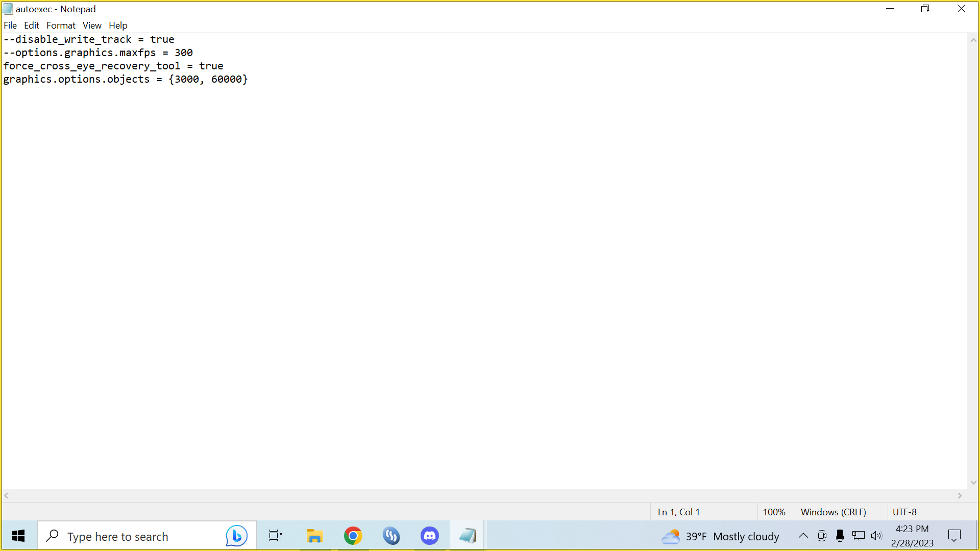Click the vertical scrollbar up arrow

(973, 40)
